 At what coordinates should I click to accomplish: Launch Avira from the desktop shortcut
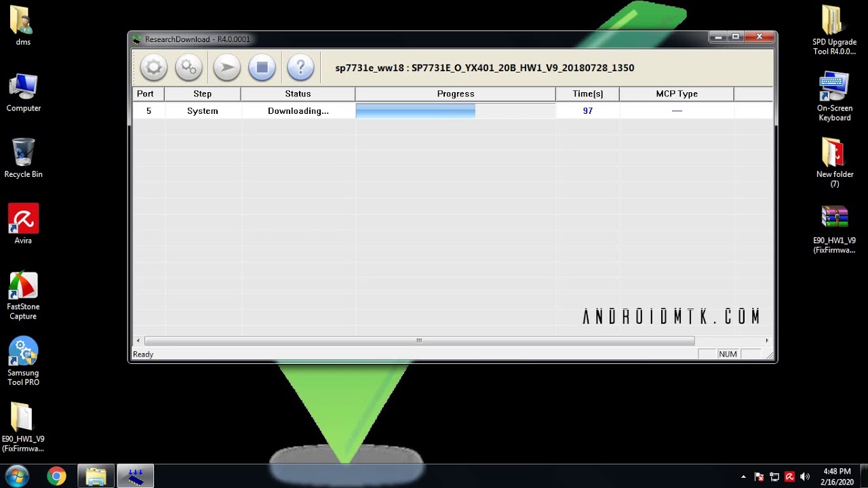coord(23,224)
